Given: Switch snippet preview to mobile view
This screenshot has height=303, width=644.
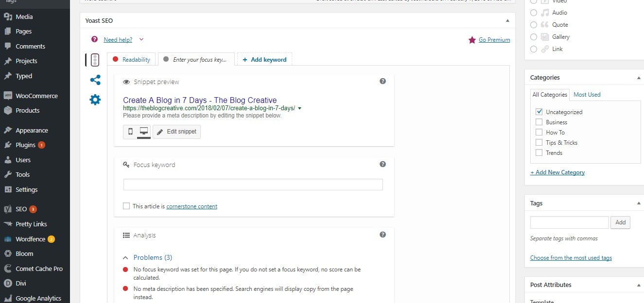Looking at the screenshot, I should pyautogui.click(x=130, y=132).
